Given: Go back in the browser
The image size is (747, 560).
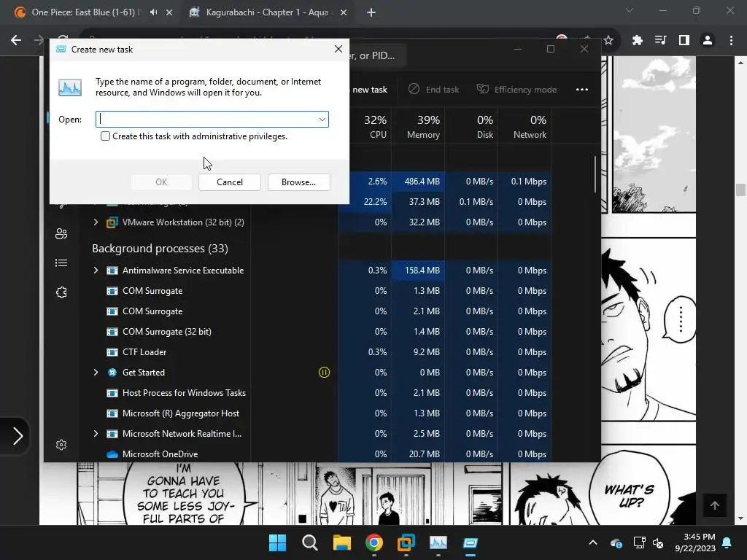Looking at the screenshot, I should pyautogui.click(x=16, y=41).
